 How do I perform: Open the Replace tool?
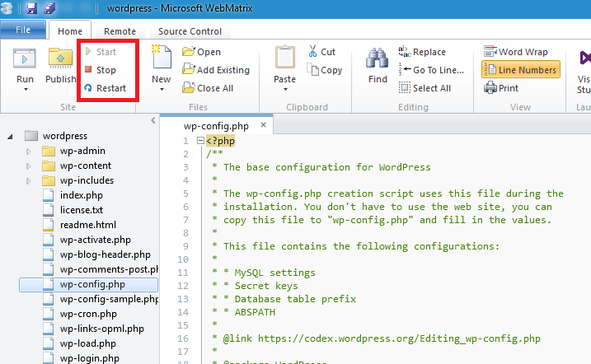(x=422, y=52)
